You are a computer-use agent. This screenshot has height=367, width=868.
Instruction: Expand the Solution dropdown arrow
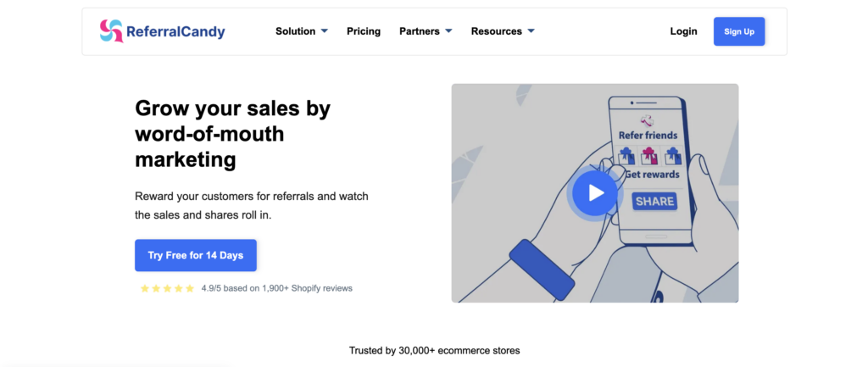(x=325, y=31)
